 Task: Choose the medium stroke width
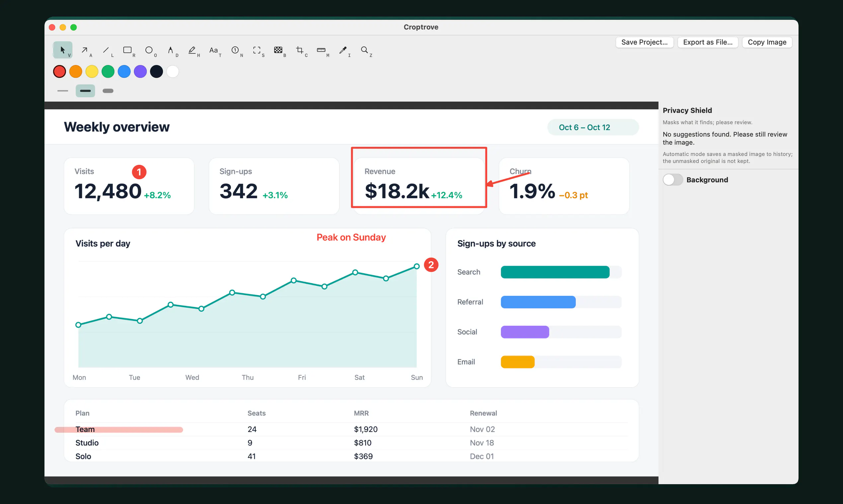click(85, 91)
